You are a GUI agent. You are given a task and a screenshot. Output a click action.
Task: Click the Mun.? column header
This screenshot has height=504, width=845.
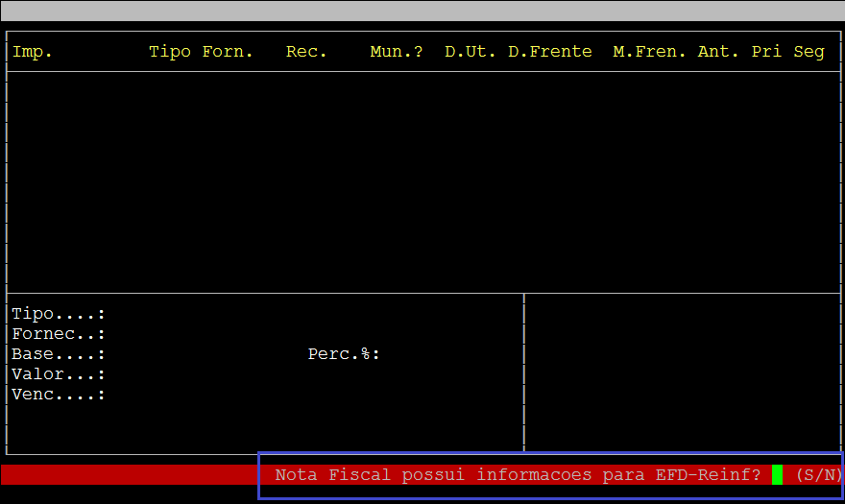tap(397, 52)
